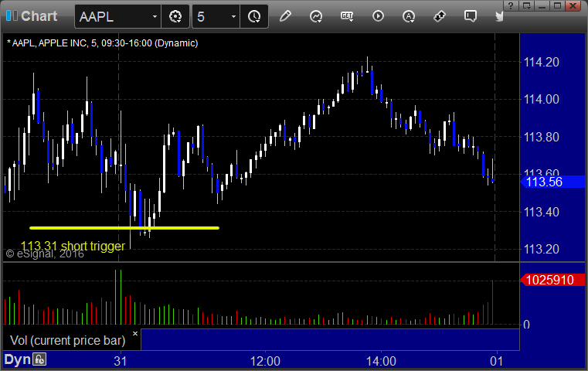This screenshot has height=371, width=588.
Task: Click the 114.00 price axis label
Action: 541,100
